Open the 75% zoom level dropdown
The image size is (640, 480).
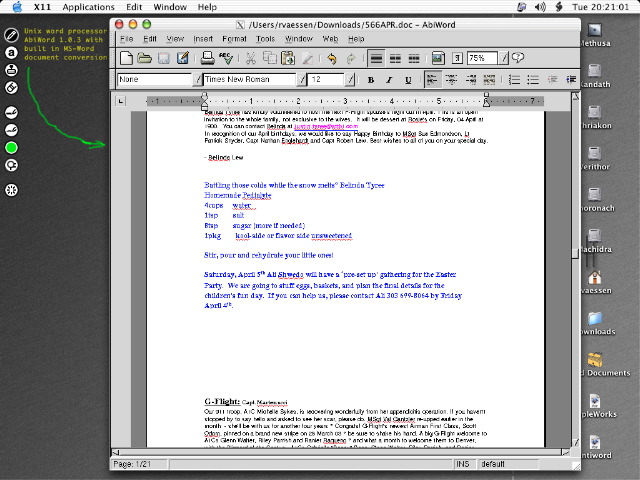503,59
